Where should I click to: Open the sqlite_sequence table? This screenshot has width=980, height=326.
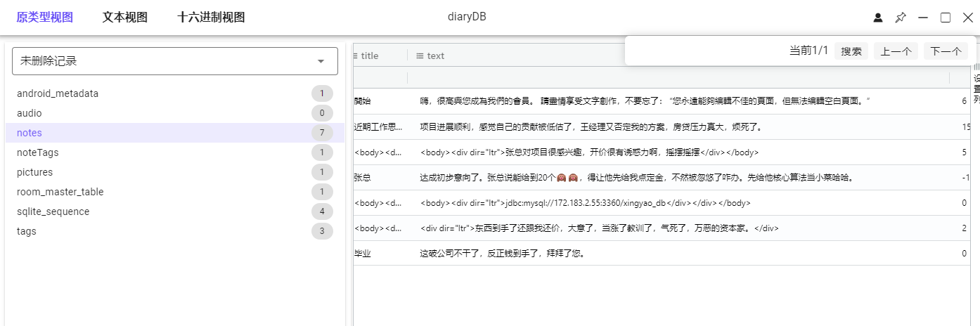[x=53, y=211]
